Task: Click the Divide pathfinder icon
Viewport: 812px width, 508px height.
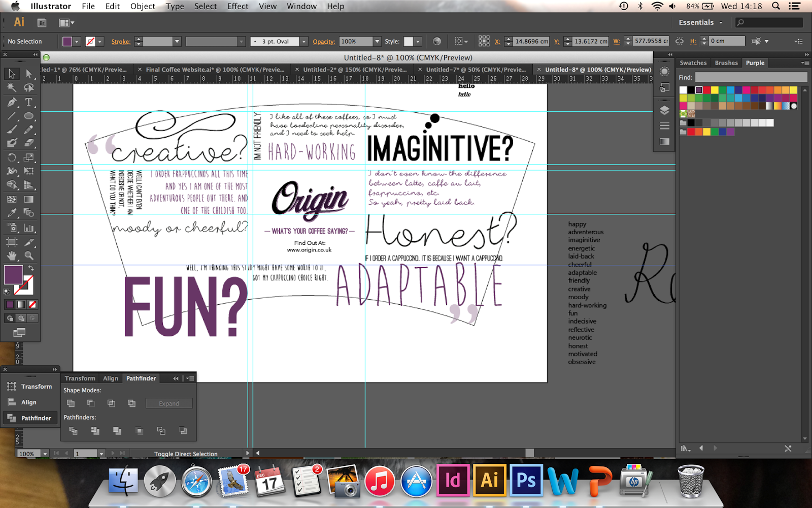Action: click(73, 431)
